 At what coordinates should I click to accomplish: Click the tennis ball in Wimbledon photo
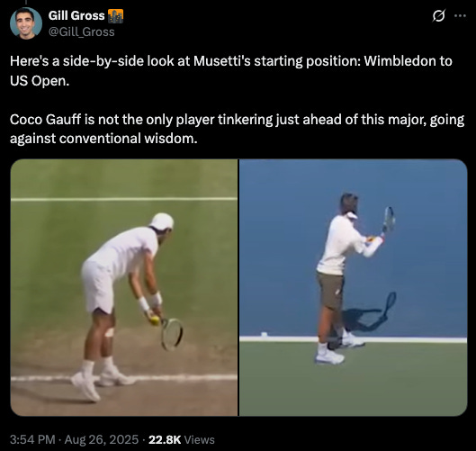tap(155, 320)
